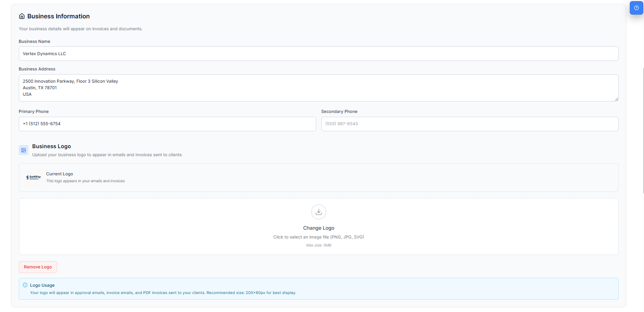Focus the Business Name input field

point(318,54)
